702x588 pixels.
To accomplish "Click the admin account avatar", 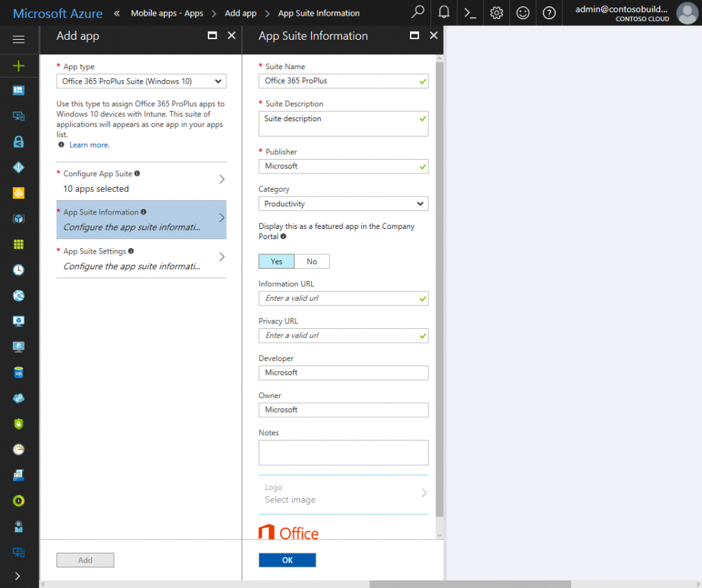I will 687,12.
